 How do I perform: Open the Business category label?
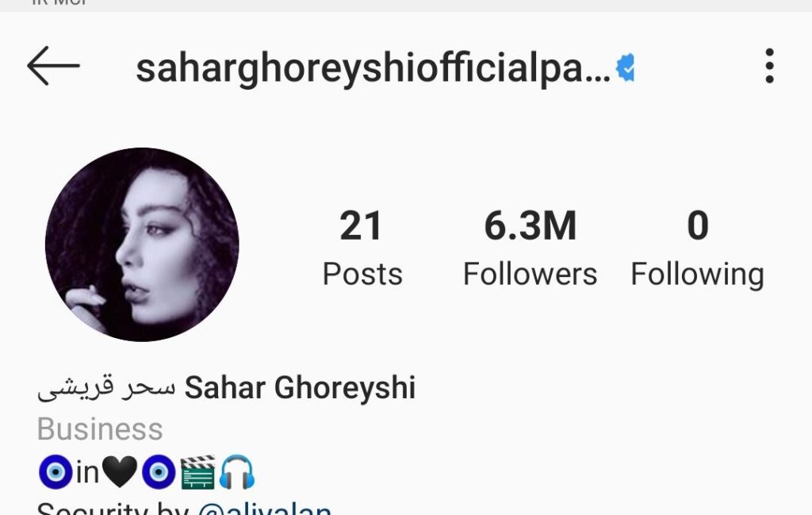tap(100, 429)
